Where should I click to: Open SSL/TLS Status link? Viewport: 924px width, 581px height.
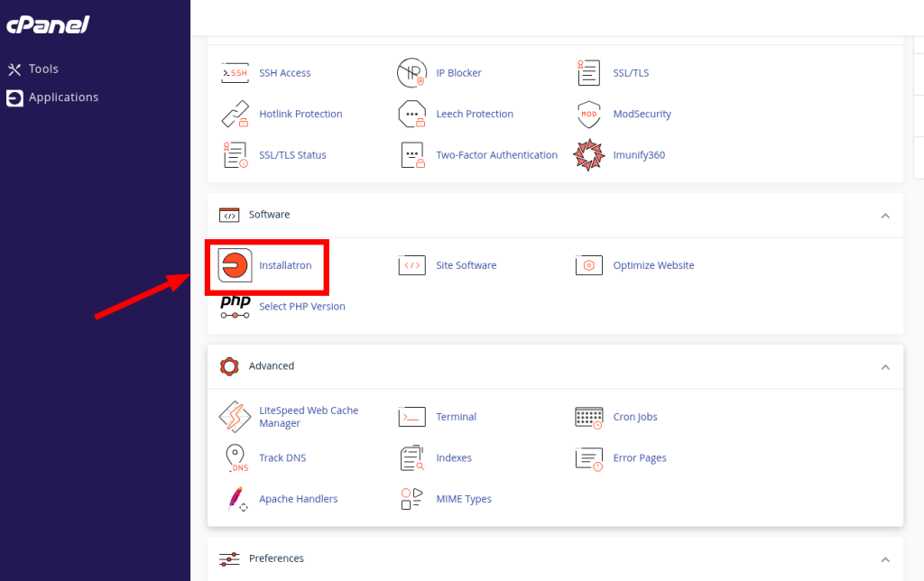(292, 155)
